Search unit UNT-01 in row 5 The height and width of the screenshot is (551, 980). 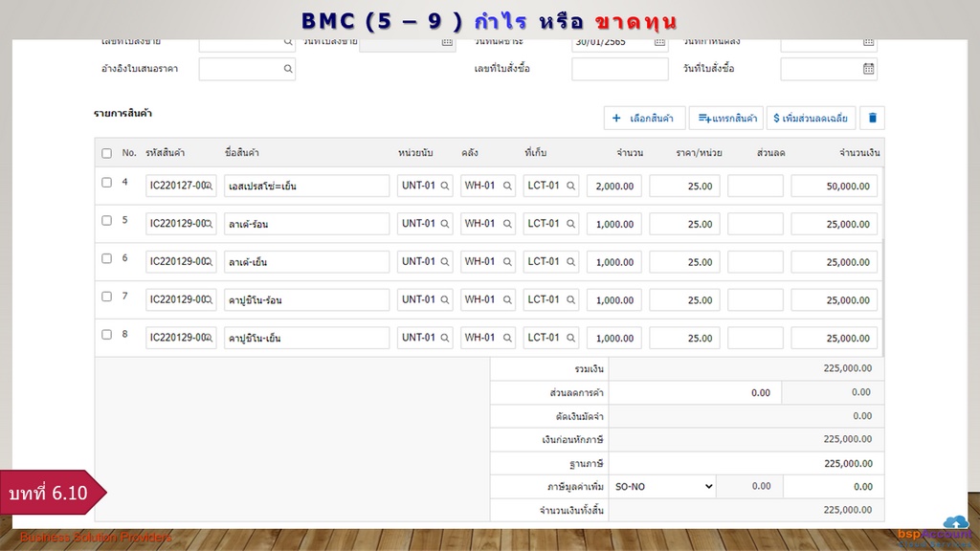[444, 224]
